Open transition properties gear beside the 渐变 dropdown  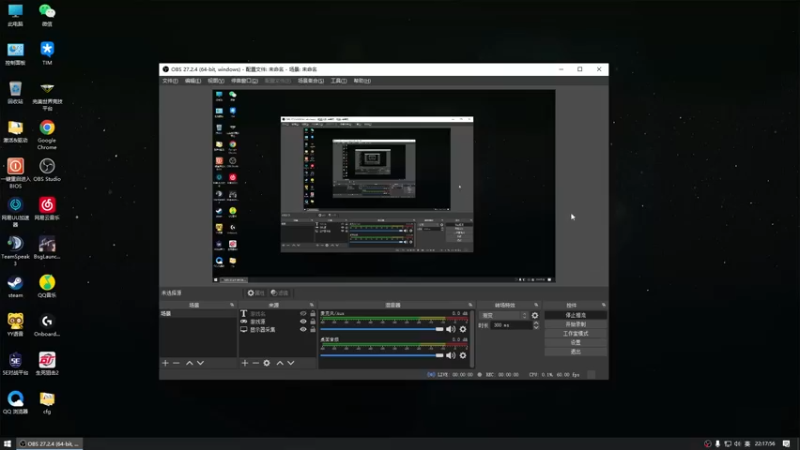(x=535, y=315)
